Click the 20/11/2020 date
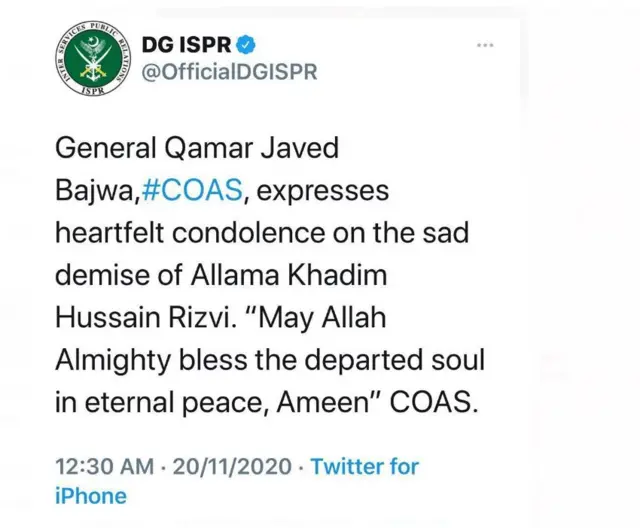The image size is (640, 528). [232, 466]
